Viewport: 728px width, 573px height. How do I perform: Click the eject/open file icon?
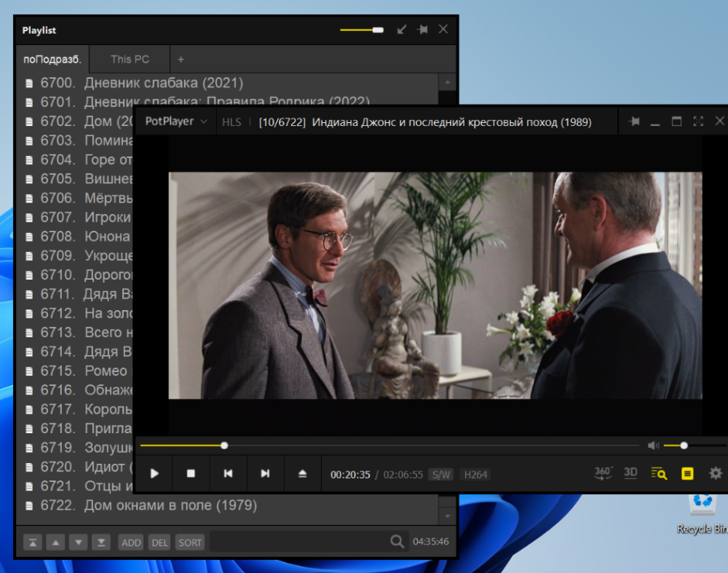303,473
